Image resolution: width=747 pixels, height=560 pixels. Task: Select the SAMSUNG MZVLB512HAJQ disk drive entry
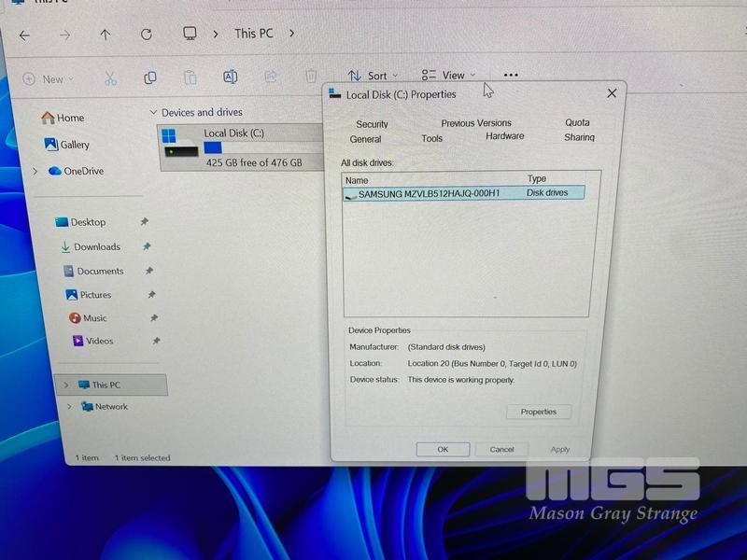tap(429, 194)
